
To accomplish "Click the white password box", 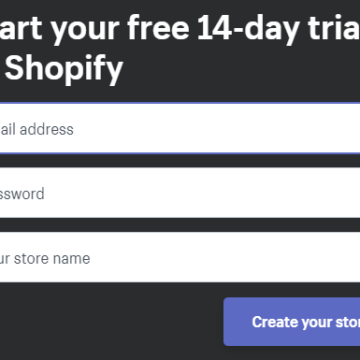I will 180,193.
